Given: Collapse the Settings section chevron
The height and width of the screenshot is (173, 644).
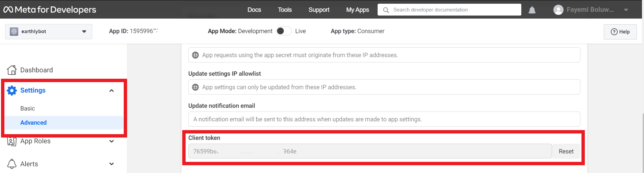Looking at the screenshot, I should 112,91.
